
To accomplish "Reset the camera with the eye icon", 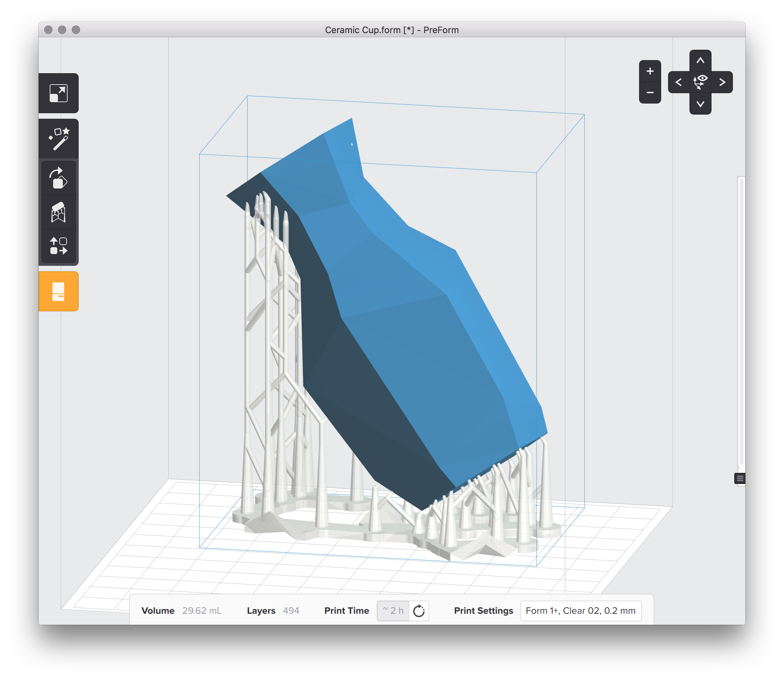I will coord(700,81).
